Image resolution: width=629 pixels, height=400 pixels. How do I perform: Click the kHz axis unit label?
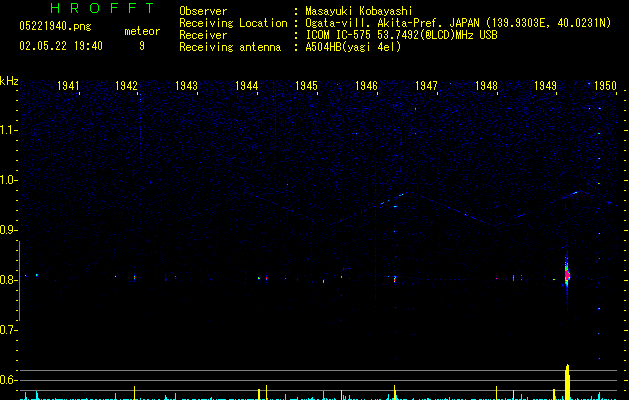(9, 81)
